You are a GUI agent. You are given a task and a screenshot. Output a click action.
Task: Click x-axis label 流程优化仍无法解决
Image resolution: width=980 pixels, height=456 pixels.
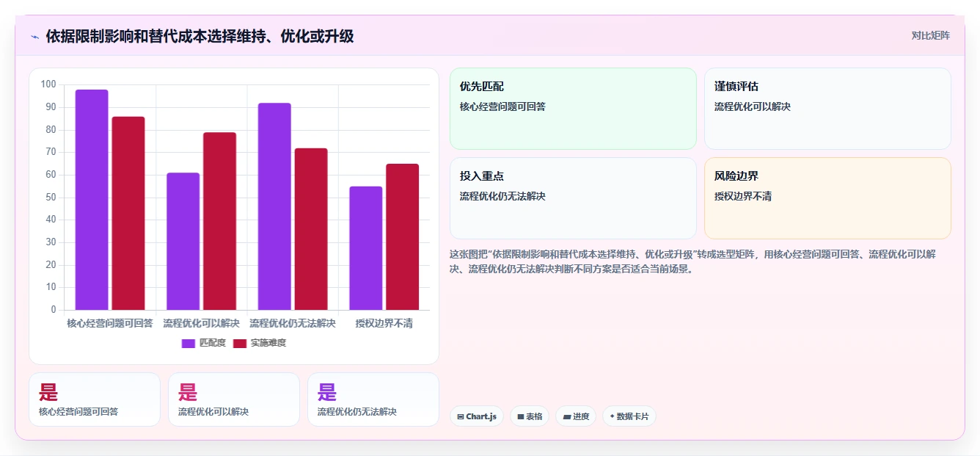pyautogui.click(x=293, y=323)
